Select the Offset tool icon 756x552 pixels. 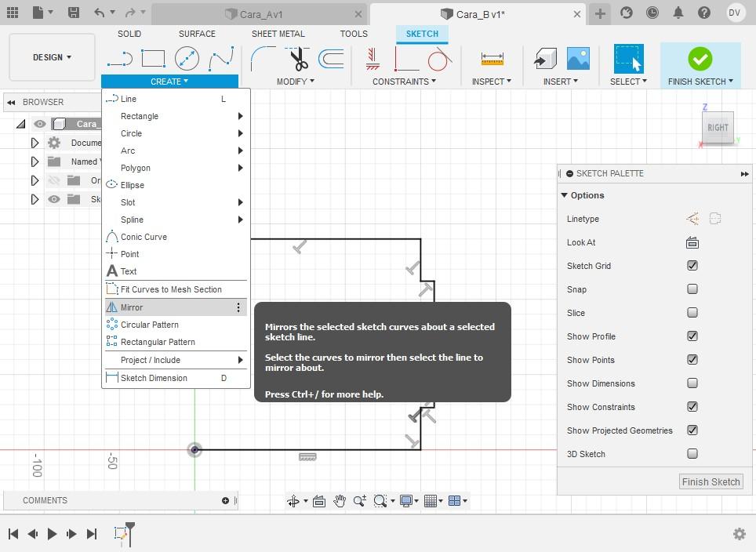coord(332,59)
